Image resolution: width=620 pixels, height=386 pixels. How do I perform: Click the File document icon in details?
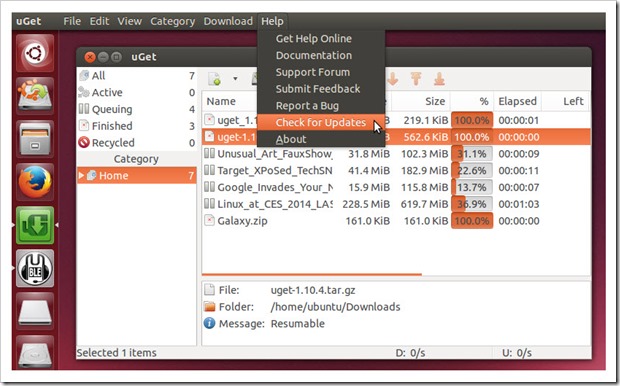pos(209,290)
